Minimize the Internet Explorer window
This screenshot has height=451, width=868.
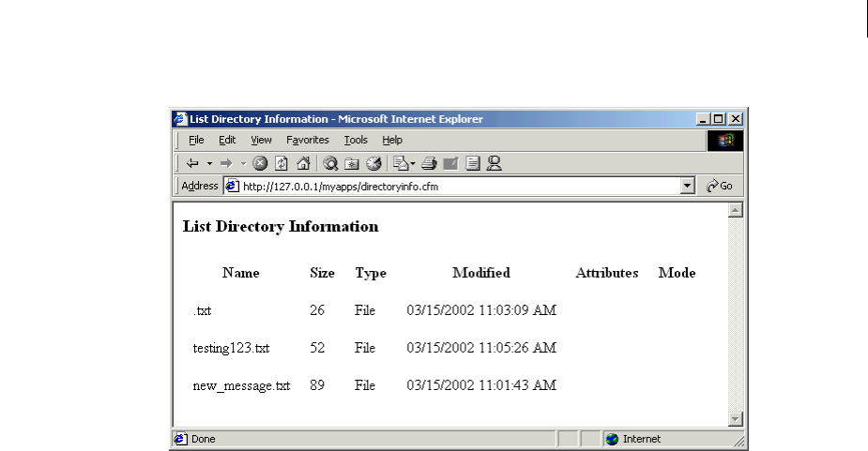(703, 119)
